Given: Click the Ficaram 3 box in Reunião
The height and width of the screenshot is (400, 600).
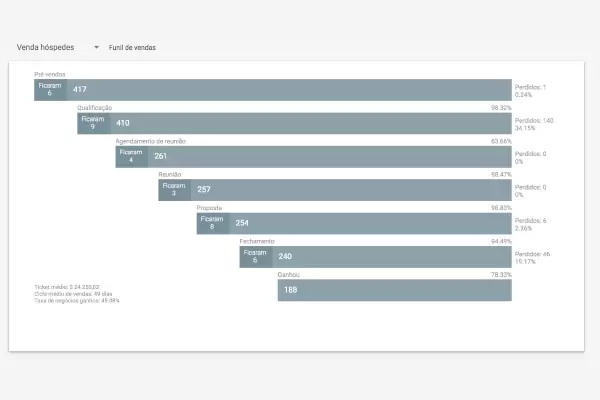Looking at the screenshot, I should click(173, 190).
